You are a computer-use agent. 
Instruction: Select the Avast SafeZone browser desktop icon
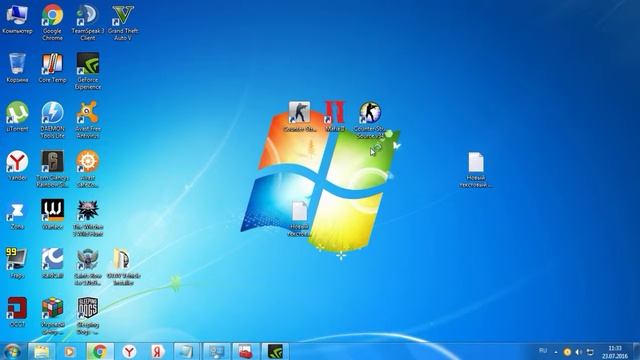click(x=88, y=169)
